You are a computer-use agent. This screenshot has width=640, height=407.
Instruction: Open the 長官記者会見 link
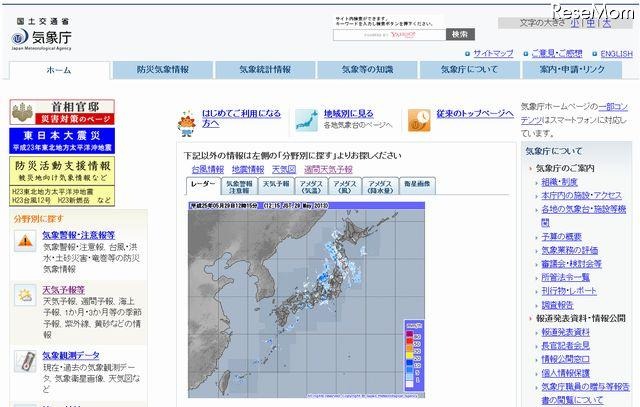point(565,346)
